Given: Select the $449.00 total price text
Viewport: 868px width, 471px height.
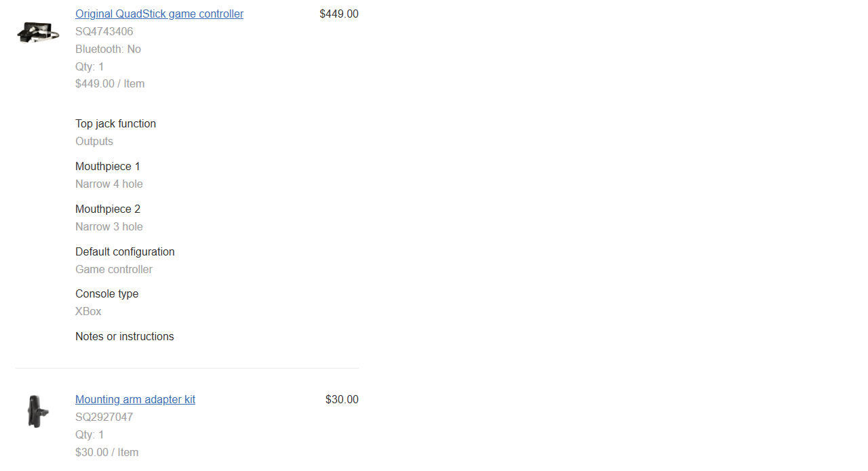Looking at the screenshot, I should coord(339,14).
